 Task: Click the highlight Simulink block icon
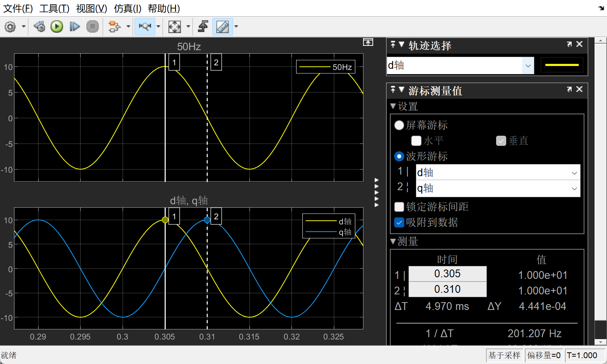[114, 27]
